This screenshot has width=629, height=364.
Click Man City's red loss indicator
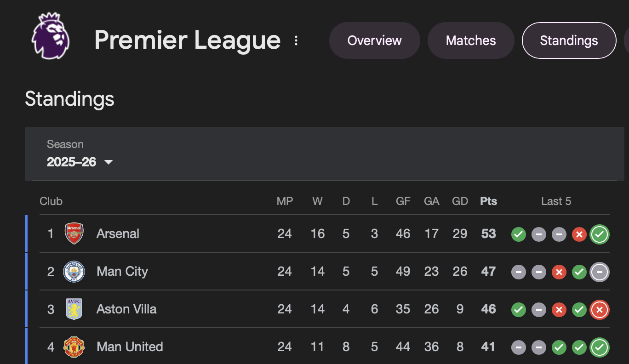coord(559,272)
